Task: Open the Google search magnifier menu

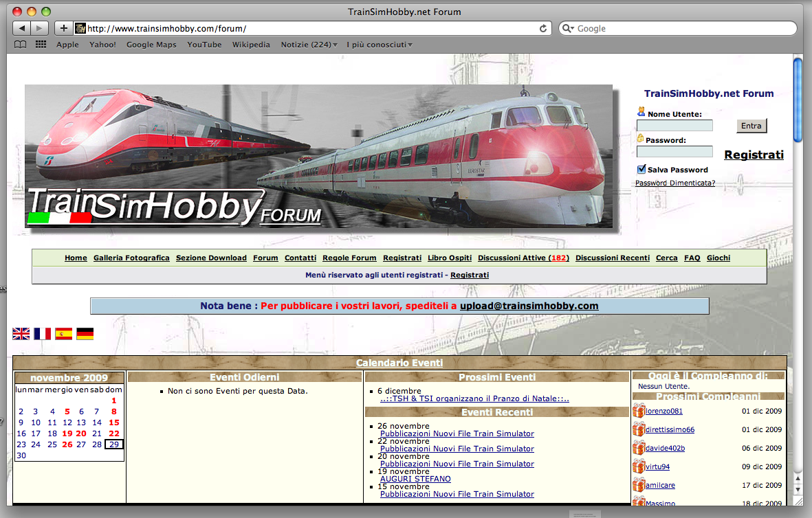Action: [x=568, y=28]
